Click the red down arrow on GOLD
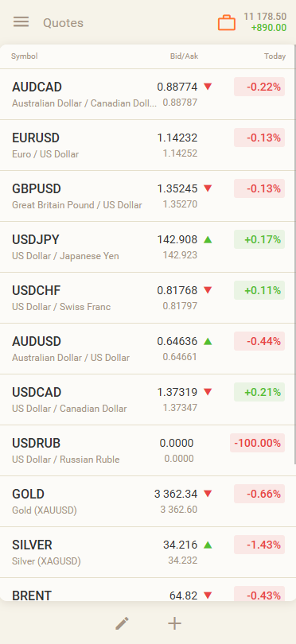296x644 pixels. (x=208, y=494)
